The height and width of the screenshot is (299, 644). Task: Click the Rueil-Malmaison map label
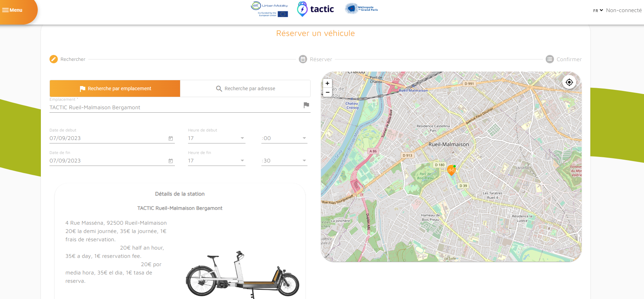click(x=449, y=144)
